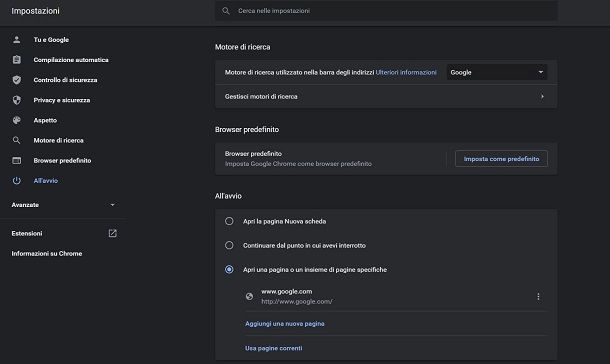Expand the Avanzate section arrow
Screen dimensions: 610x364
(112, 205)
